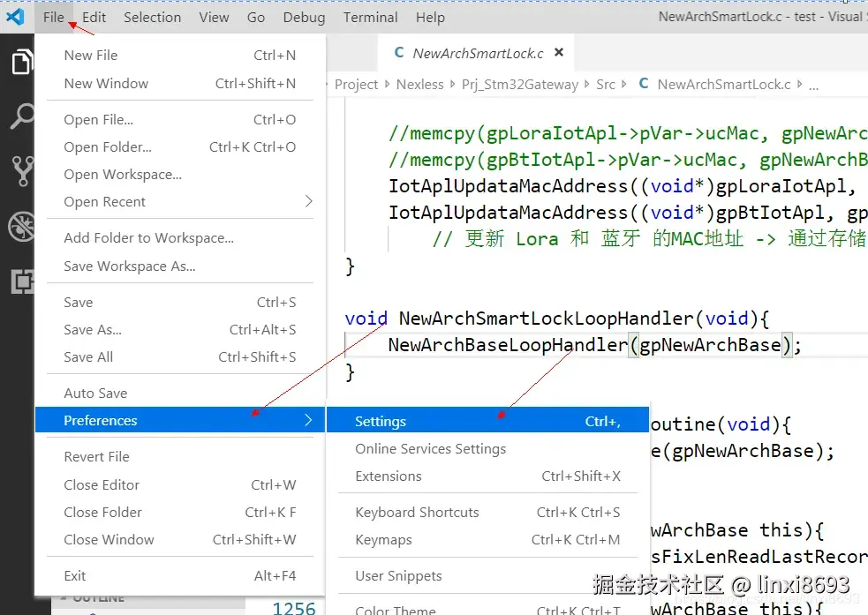Open the Source Control icon in activity bar
868x615 pixels.
coord(23,171)
